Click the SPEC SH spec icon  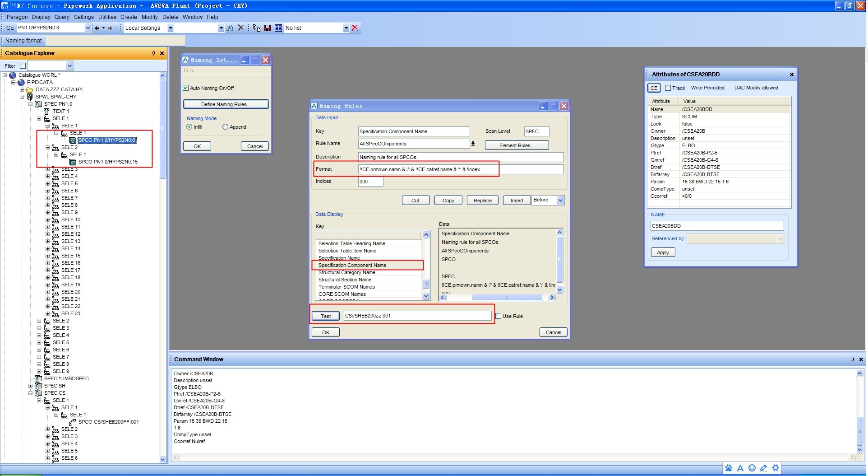[38, 386]
